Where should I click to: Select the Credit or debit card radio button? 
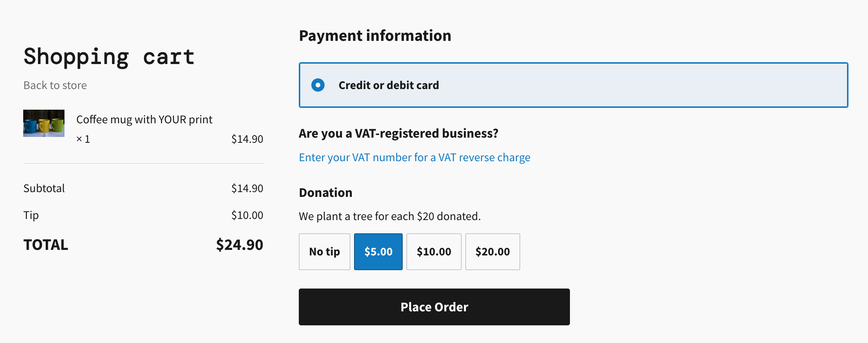coord(318,85)
